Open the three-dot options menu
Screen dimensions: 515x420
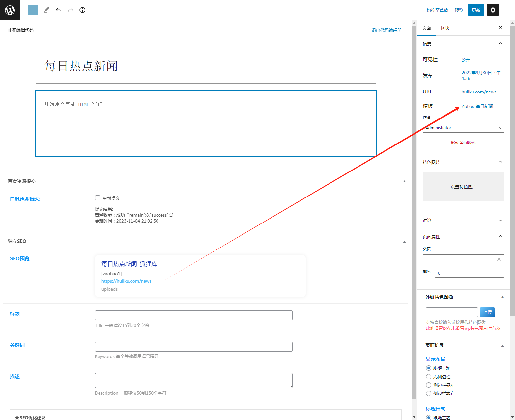(x=506, y=10)
